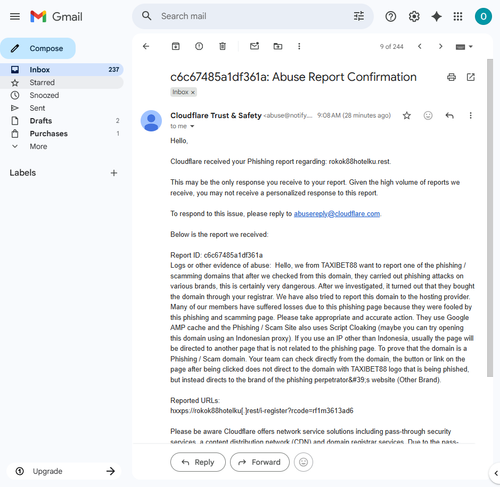Click the Reply button
The image size is (500, 487).
click(198, 462)
